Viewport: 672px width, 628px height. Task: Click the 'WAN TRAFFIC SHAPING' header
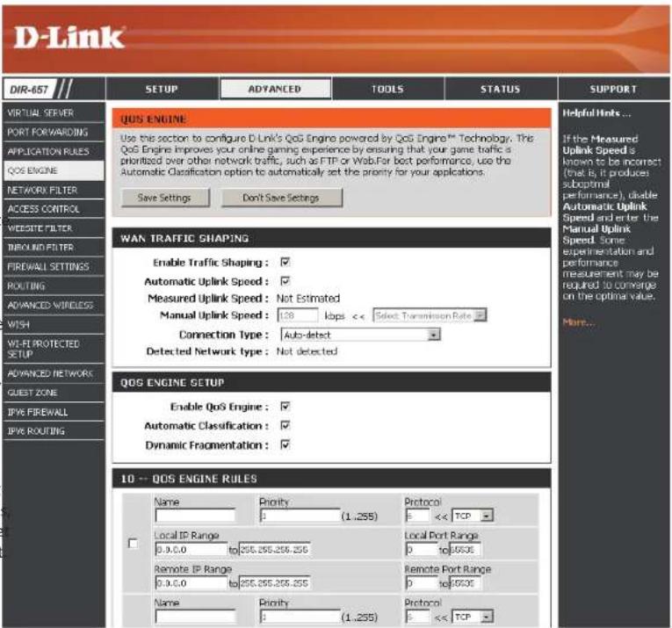coord(331,238)
